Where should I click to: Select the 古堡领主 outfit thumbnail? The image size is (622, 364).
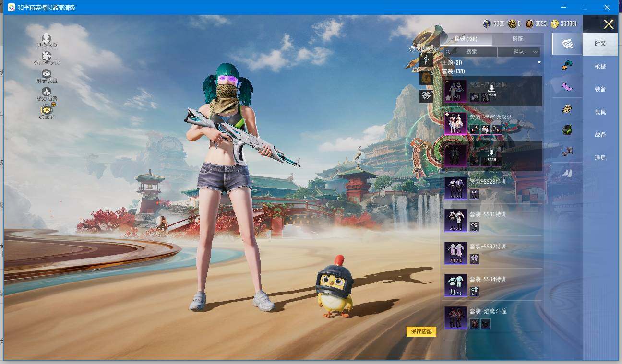coord(455,155)
